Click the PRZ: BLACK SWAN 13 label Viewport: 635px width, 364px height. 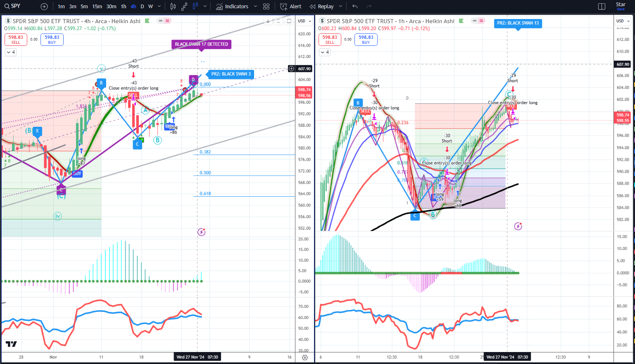(518, 23)
